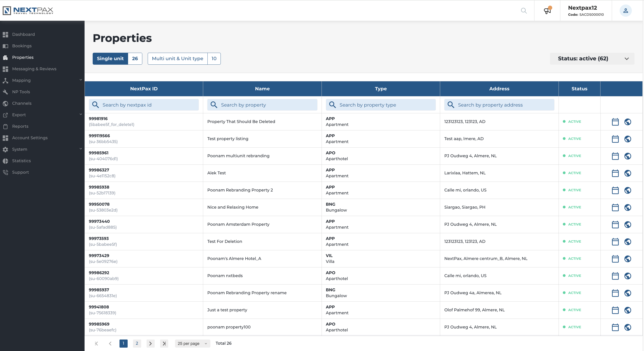Open Bookings in sidebar
Screen dimensions: 644x351
tap(22, 46)
